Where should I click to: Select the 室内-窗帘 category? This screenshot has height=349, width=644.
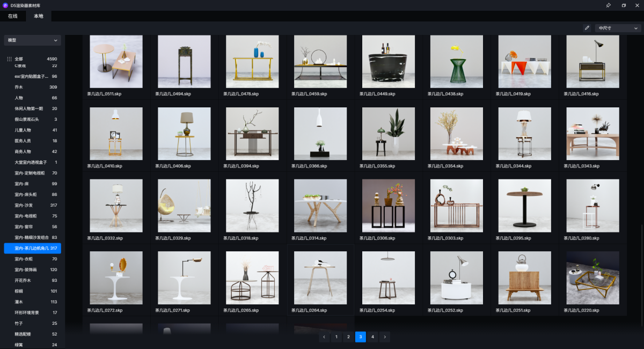(x=33, y=227)
